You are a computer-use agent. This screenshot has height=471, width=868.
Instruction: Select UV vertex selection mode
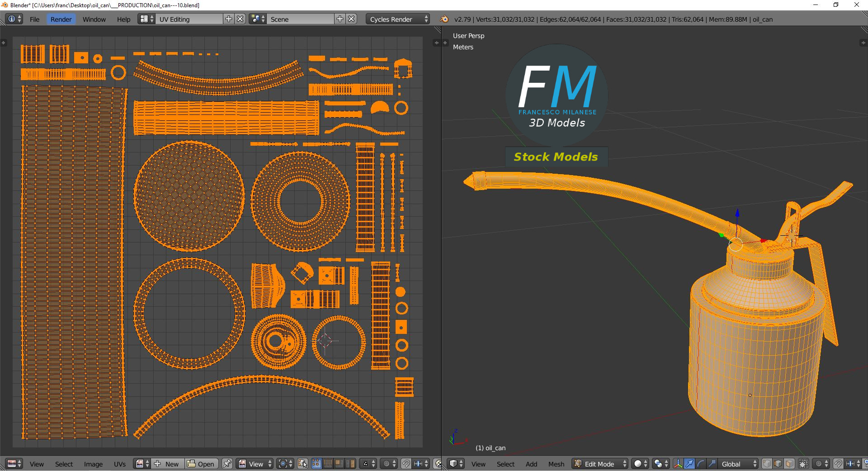(316, 464)
